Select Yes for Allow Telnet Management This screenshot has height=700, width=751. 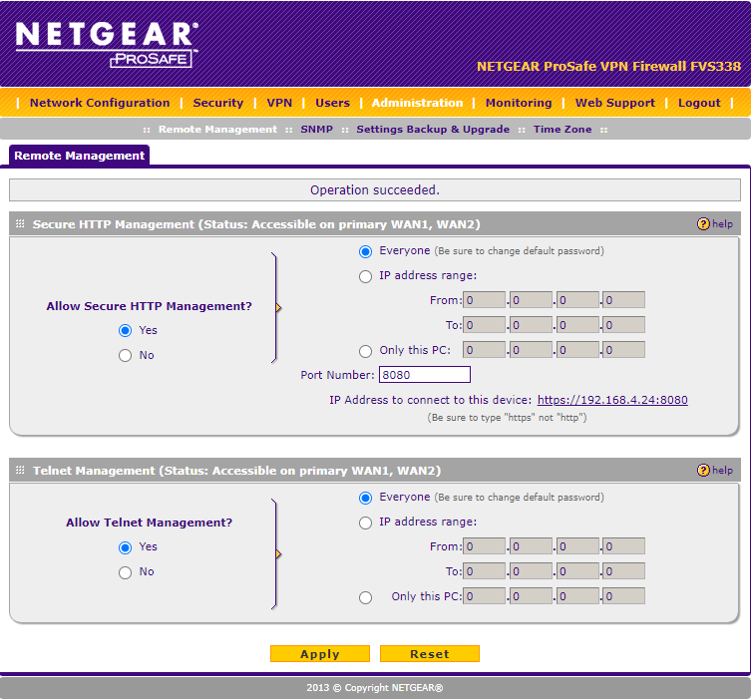(x=125, y=547)
